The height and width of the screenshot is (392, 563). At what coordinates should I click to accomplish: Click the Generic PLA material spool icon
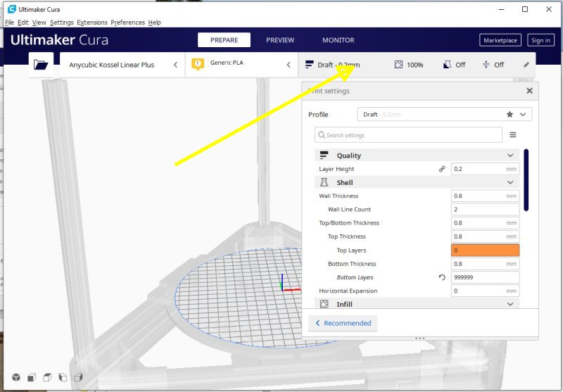click(x=198, y=64)
